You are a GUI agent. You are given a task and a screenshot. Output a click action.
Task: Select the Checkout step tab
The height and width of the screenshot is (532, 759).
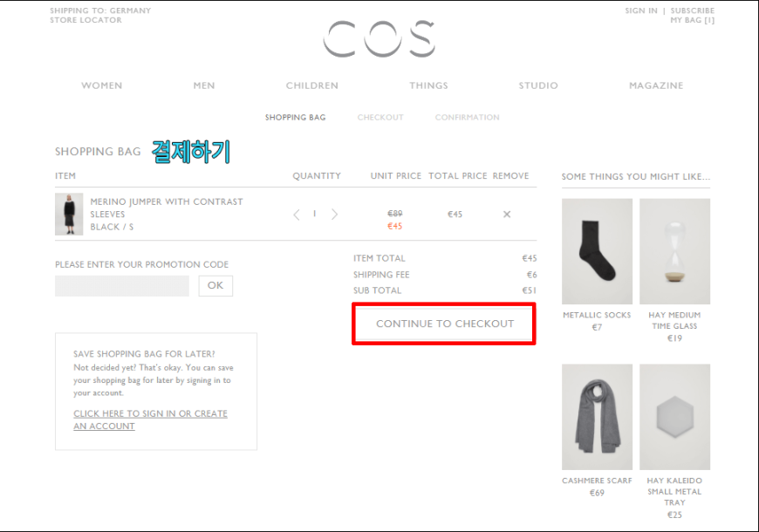(x=380, y=117)
